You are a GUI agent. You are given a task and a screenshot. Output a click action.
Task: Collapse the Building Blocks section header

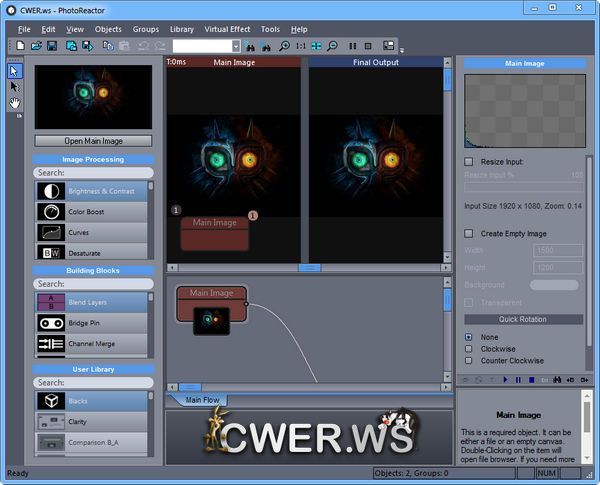pyautogui.click(x=95, y=270)
